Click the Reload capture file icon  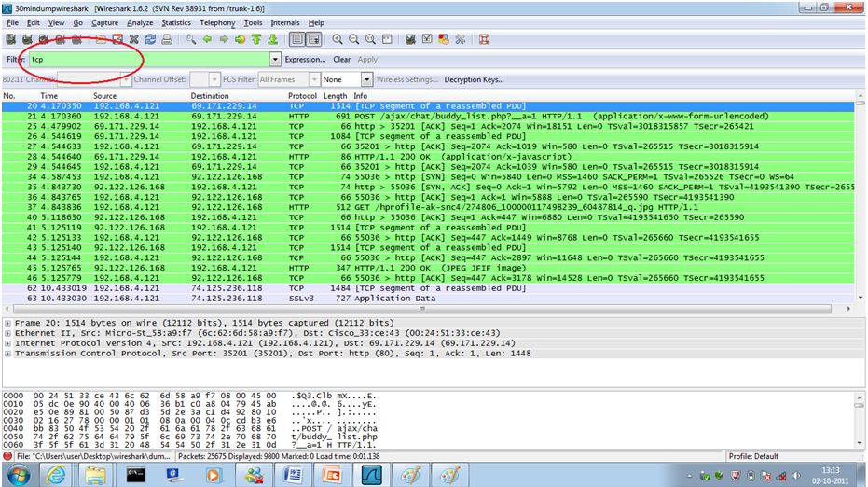pyautogui.click(x=150, y=40)
